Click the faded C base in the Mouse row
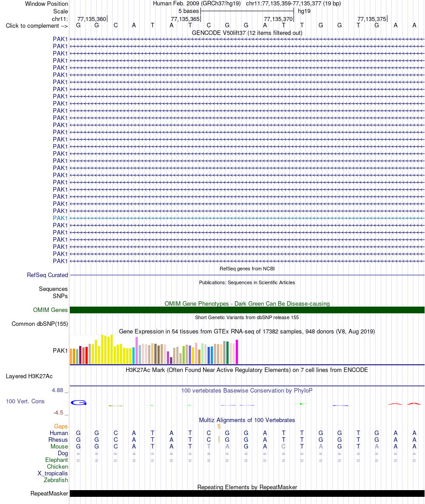The height and width of the screenshot is (504, 425). (283, 446)
